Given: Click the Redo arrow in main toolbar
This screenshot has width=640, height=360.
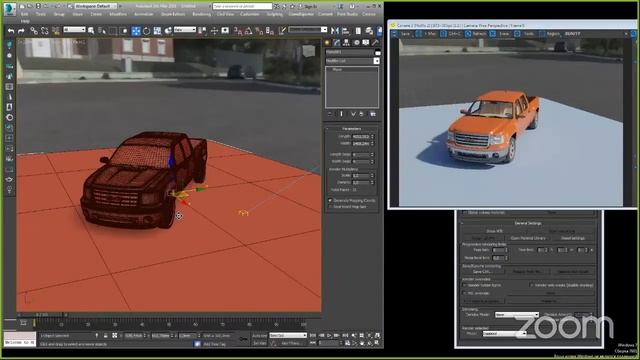Looking at the screenshot, I should 21,31.
